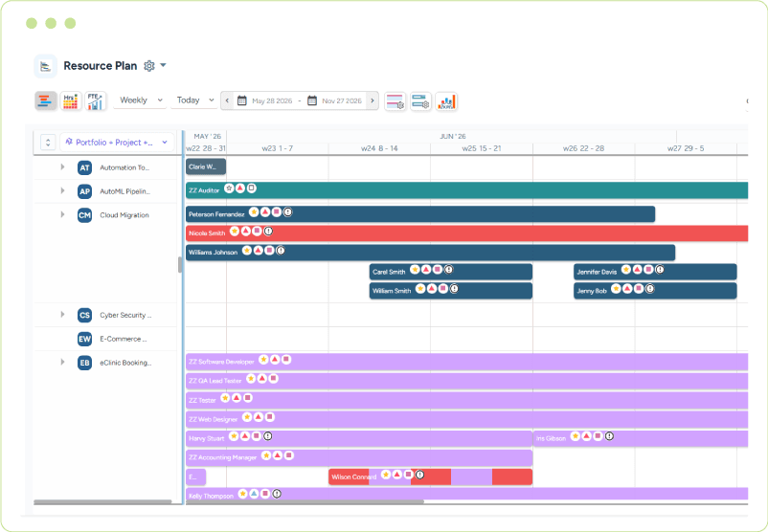Select the ZZ Accounting Manager booking bar
The height and width of the screenshot is (532, 768).
[x=359, y=457]
